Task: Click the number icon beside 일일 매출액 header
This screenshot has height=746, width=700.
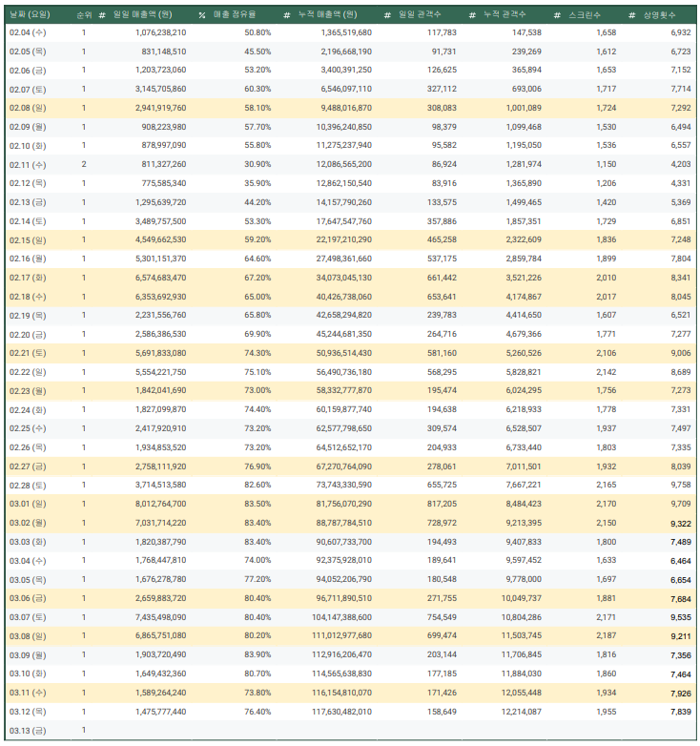Action: point(103,16)
